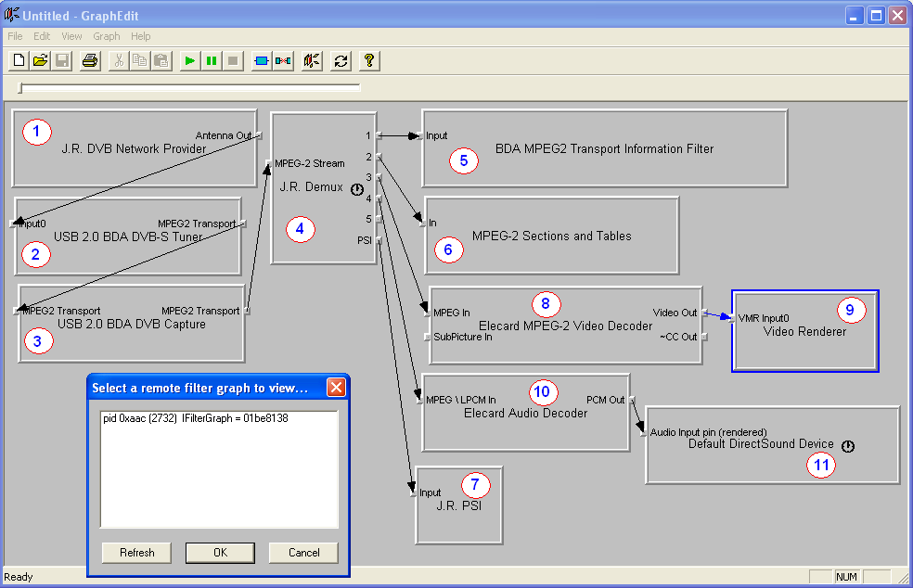Select the MPEG-2 Sections and Tables filter

[552, 236]
